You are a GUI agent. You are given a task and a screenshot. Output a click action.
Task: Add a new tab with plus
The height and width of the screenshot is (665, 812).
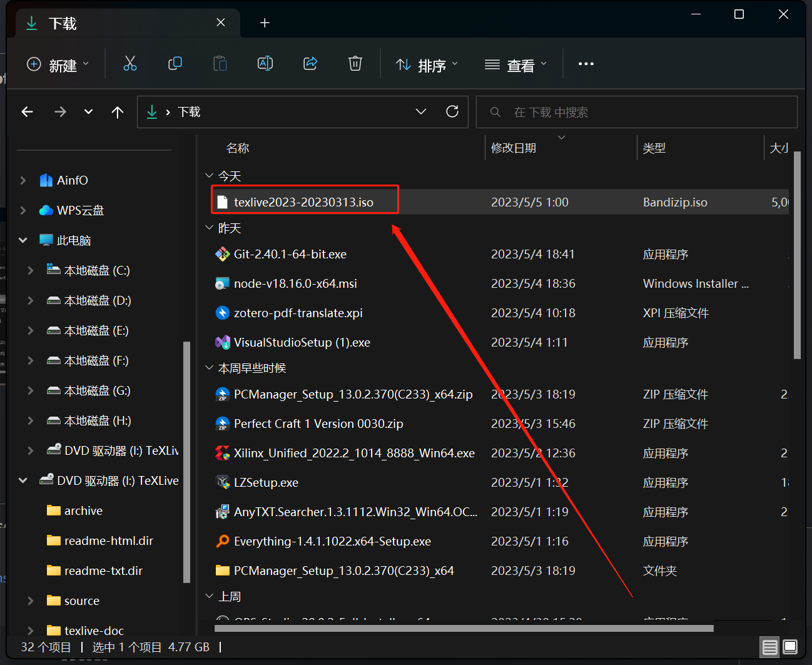[265, 23]
